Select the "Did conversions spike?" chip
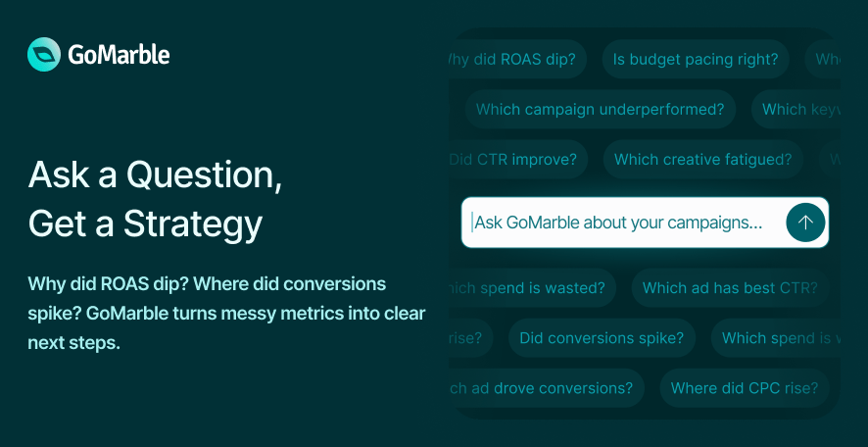The height and width of the screenshot is (447, 868). 602,338
